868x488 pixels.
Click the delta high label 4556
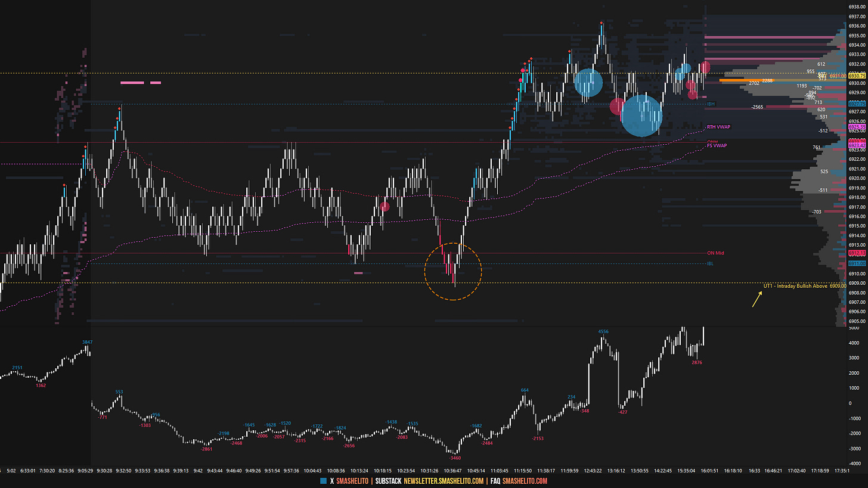(x=603, y=331)
